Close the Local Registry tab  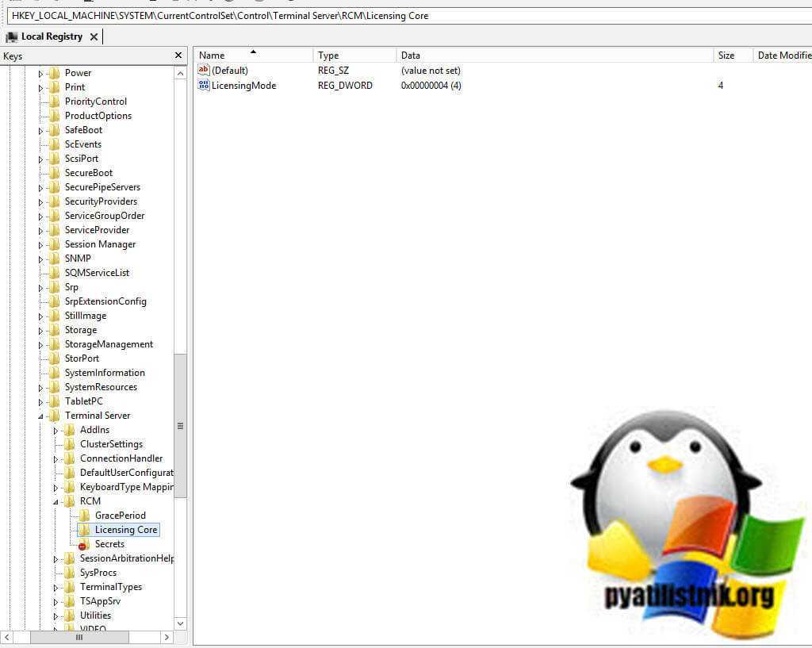94,36
